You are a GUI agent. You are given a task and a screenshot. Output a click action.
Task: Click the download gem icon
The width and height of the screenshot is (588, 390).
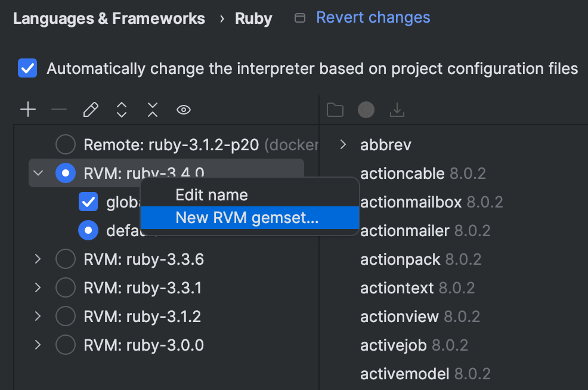tap(397, 110)
